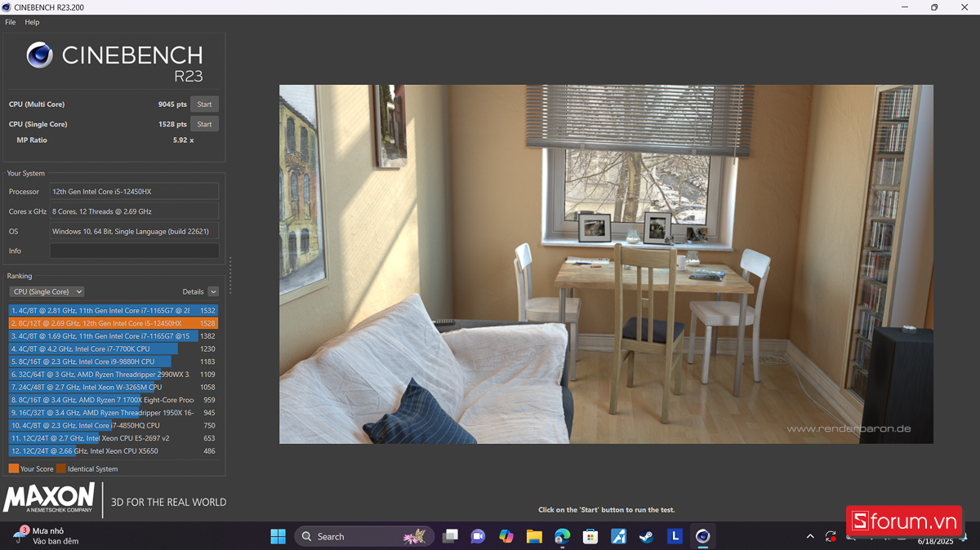Select the Core i9-9880H ranking row
The height and width of the screenshot is (550, 980).
click(114, 361)
